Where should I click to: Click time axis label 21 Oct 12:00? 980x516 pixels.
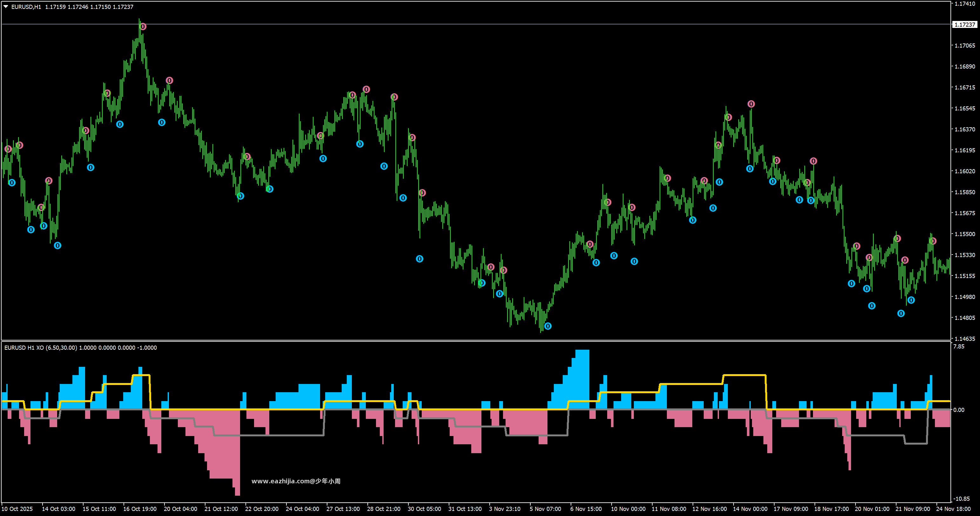[x=221, y=509]
